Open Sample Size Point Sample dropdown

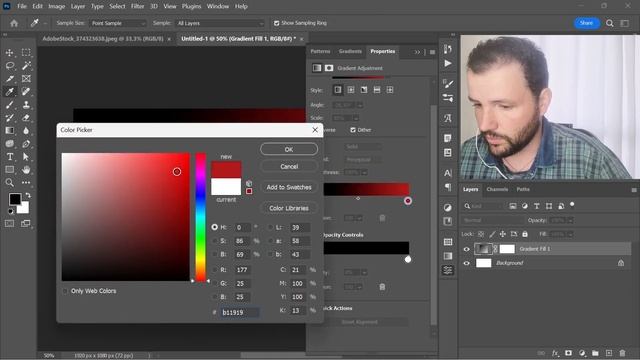[118, 23]
